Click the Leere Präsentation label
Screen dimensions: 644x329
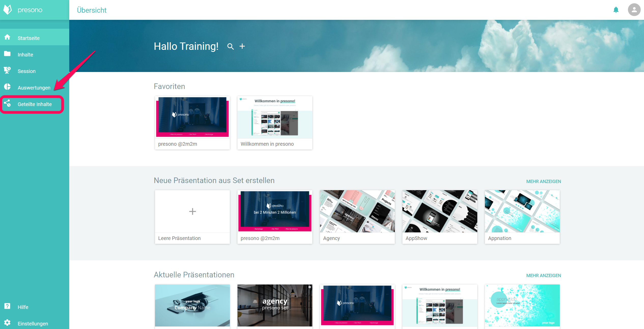point(179,238)
